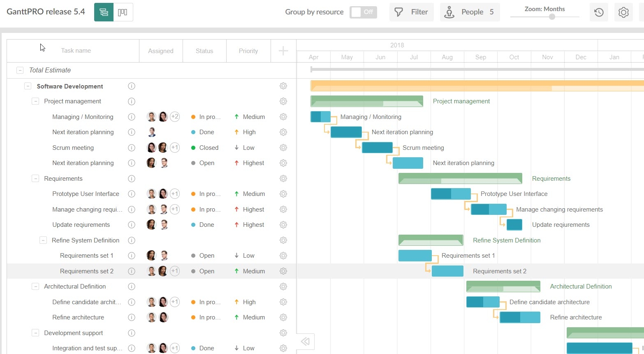Add a new column with the plus sign
Viewport: 644px width, 354px height.
[x=283, y=50]
